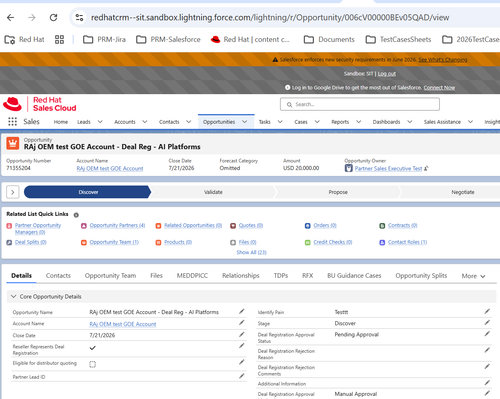
Task: Expand the Opportunities navigation dropdown arrow
Action: (244, 122)
